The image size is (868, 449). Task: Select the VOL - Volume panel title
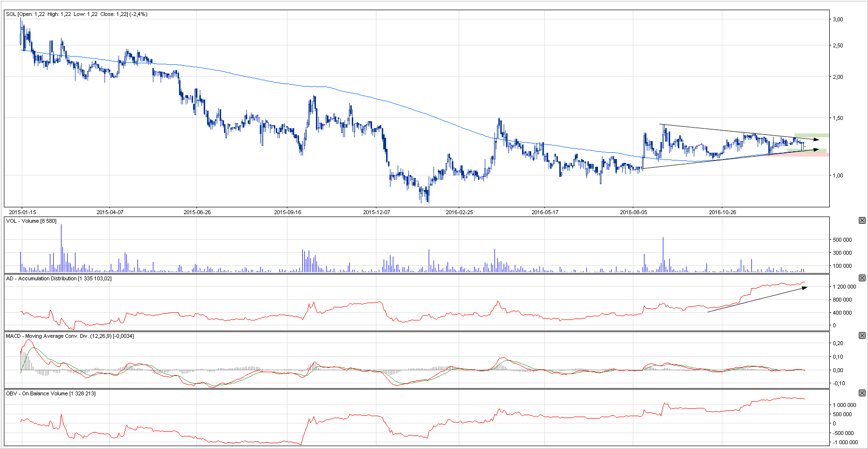pyautogui.click(x=31, y=221)
